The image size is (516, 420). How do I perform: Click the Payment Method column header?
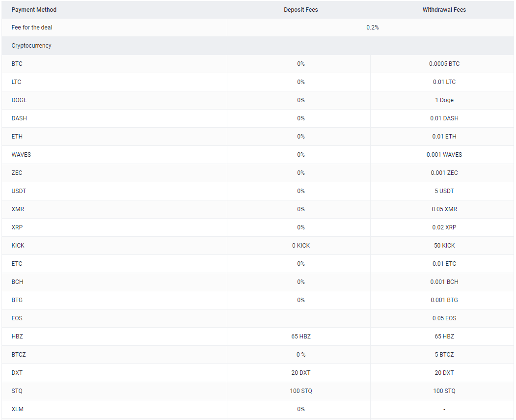click(x=34, y=10)
